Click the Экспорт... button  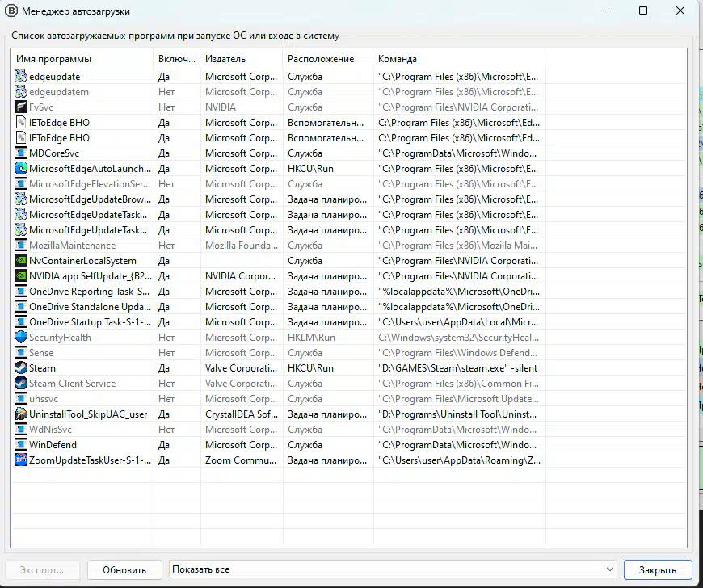42,569
